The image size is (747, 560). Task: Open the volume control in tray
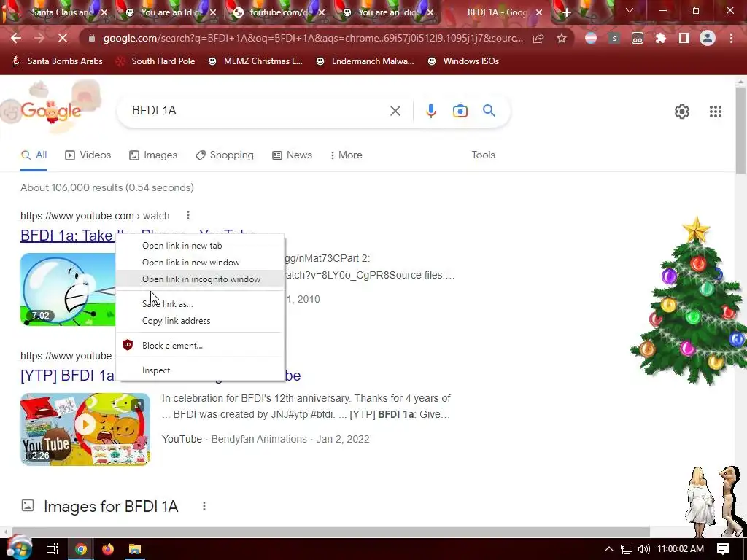(643, 549)
